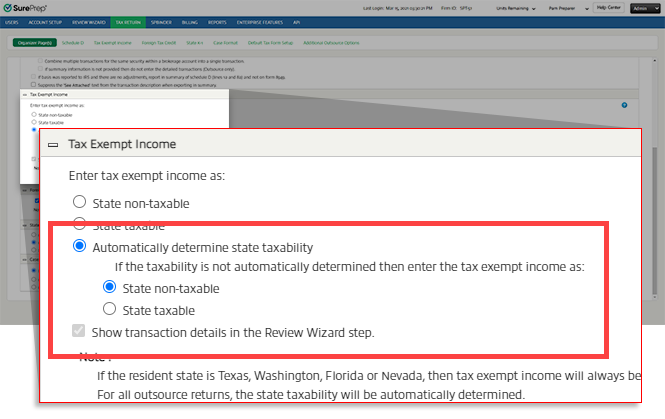
Task: Click the 'Last Login' timestamp text
Action: [397, 8]
